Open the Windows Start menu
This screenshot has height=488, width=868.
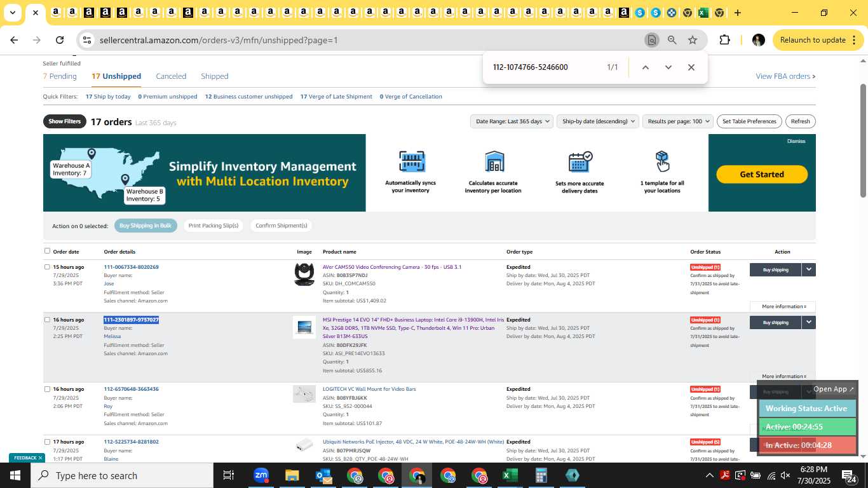pyautogui.click(x=15, y=475)
